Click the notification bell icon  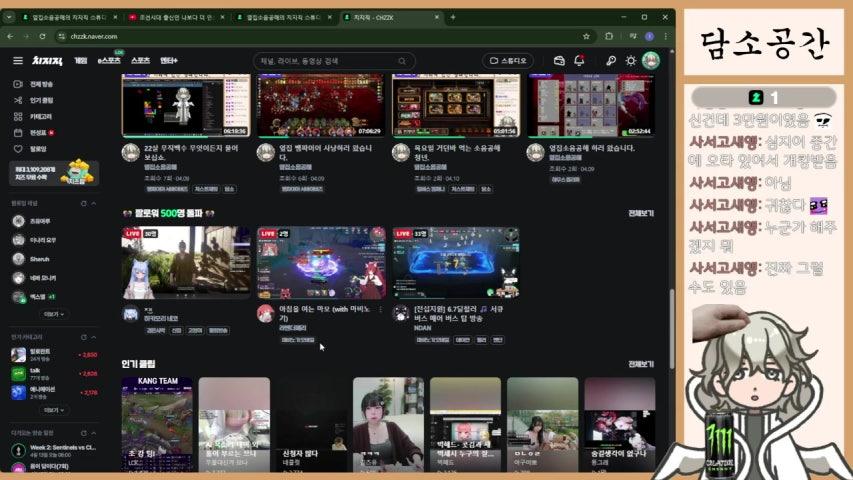click(x=580, y=61)
